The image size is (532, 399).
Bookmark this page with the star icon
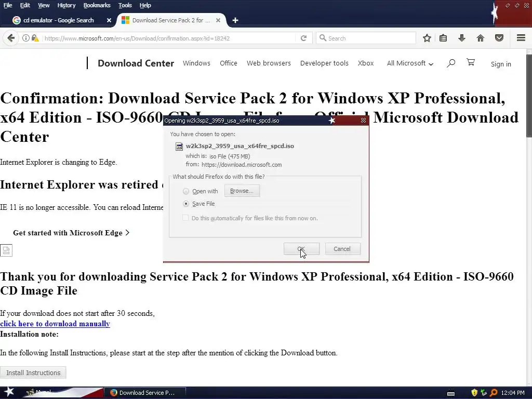[x=427, y=38]
